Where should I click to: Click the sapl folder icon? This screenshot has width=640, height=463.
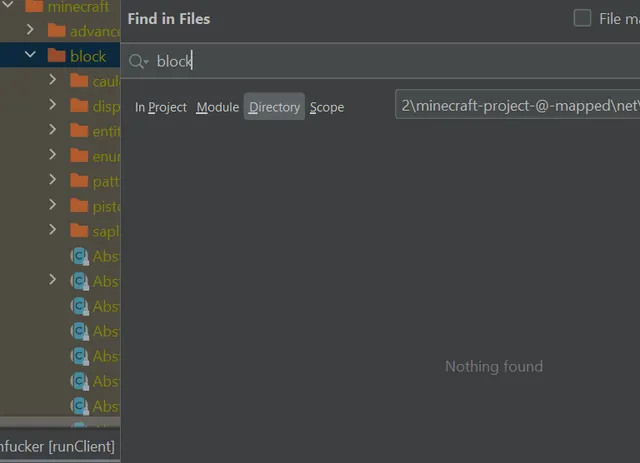pyautogui.click(x=79, y=231)
